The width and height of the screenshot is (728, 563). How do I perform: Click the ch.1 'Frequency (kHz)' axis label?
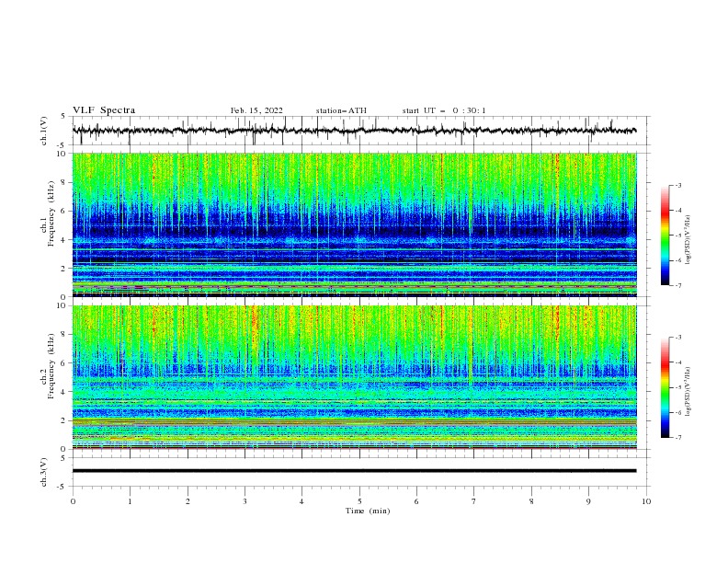pos(51,213)
